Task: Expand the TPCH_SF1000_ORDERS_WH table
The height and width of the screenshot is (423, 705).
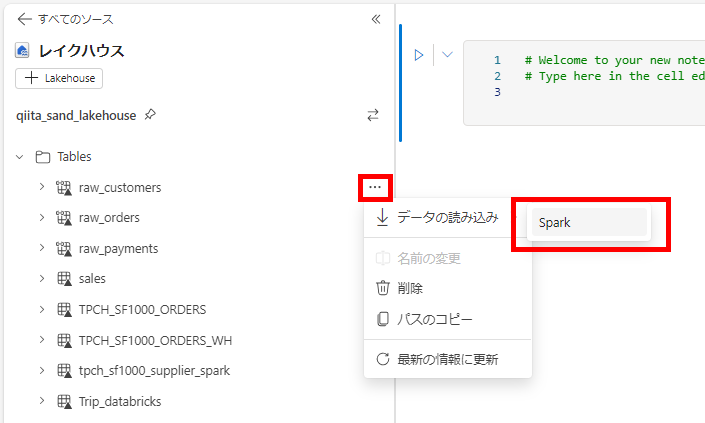Action: 41,340
